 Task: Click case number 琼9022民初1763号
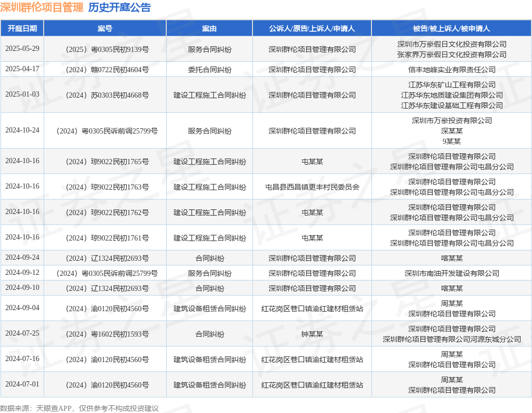(x=107, y=188)
